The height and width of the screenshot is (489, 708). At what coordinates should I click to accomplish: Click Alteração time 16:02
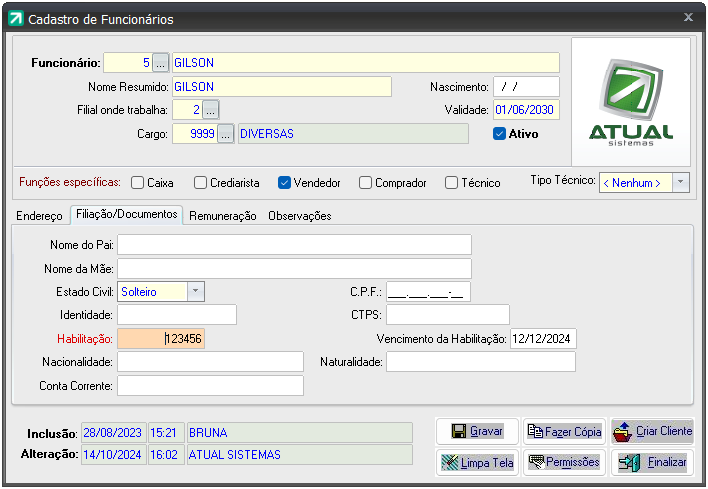166,454
